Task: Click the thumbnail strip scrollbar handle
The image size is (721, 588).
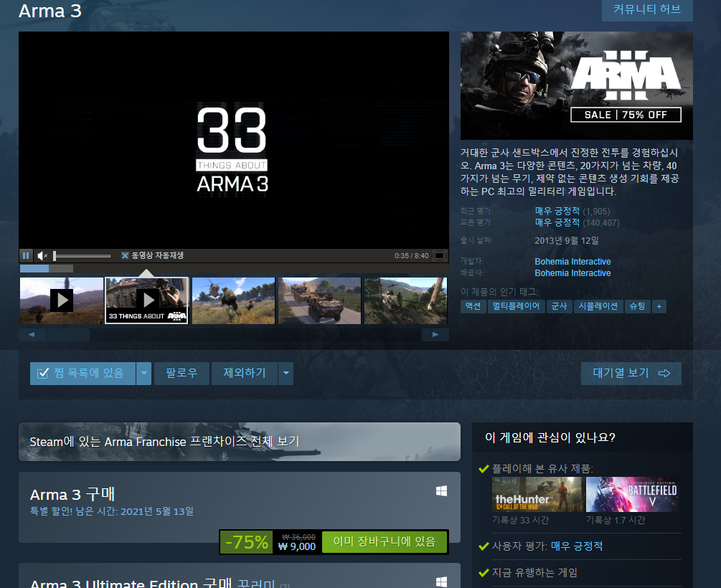Action: click(67, 335)
